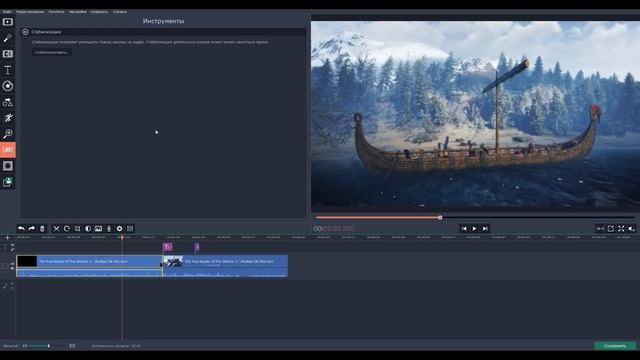Mute preview volume speaker icon
The height and width of the screenshot is (360, 640).
[632, 229]
